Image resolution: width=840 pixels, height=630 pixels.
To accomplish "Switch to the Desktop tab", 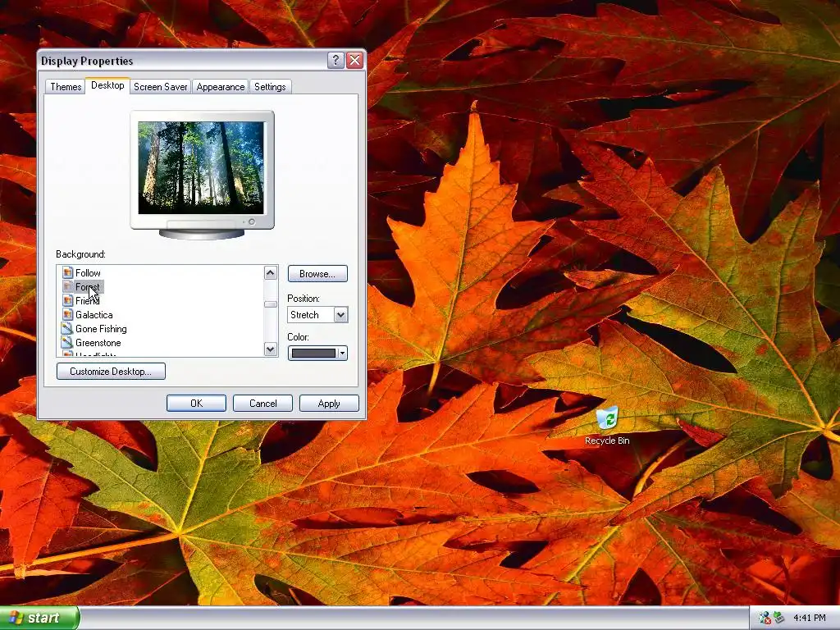I will coord(107,85).
